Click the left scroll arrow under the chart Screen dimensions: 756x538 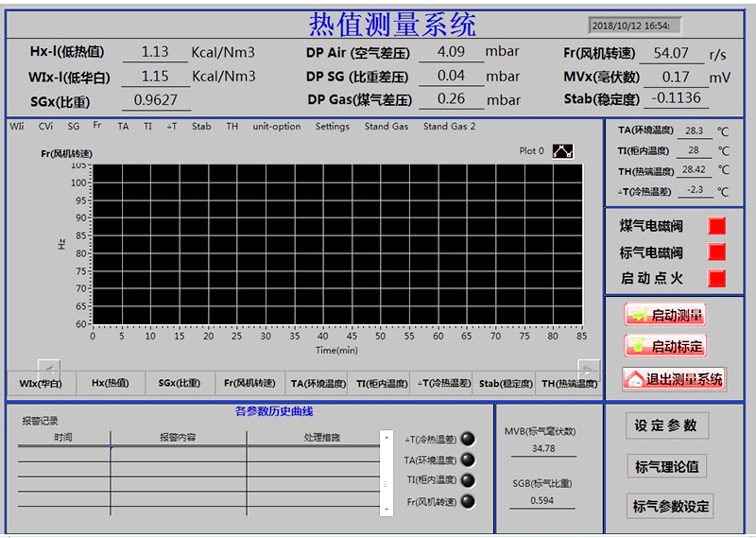tap(49, 371)
